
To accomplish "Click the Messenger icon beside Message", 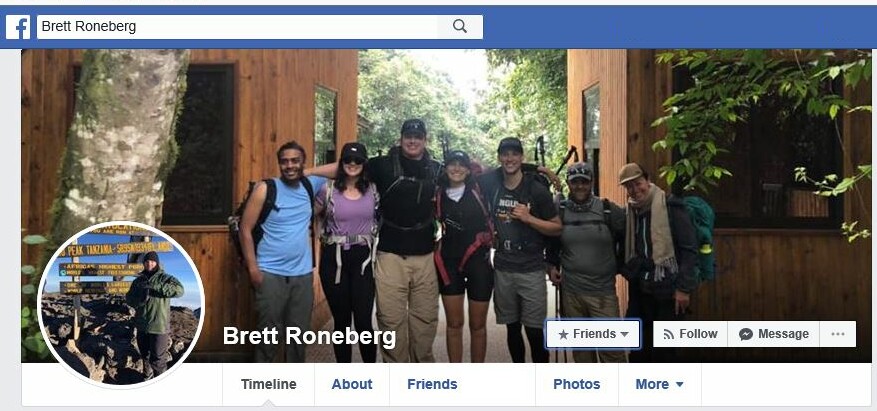I will point(746,334).
